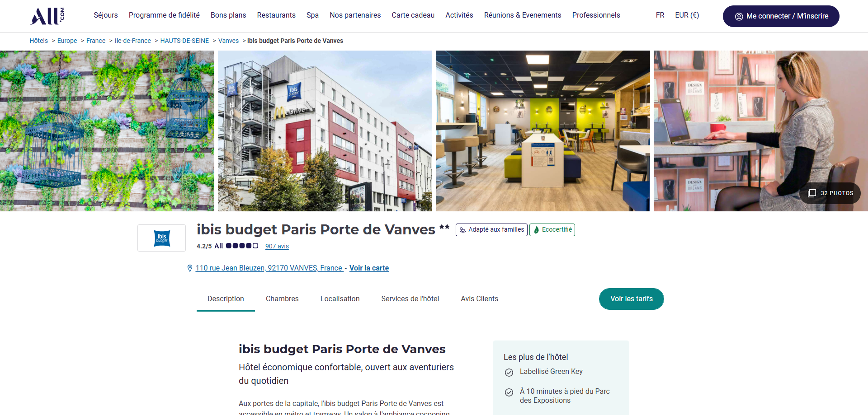Open the EUR (€) currency selector

pos(687,15)
